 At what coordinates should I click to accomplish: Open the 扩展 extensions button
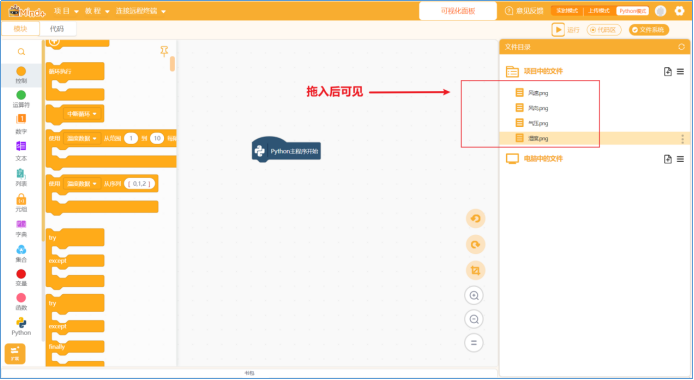click(15, 353)
